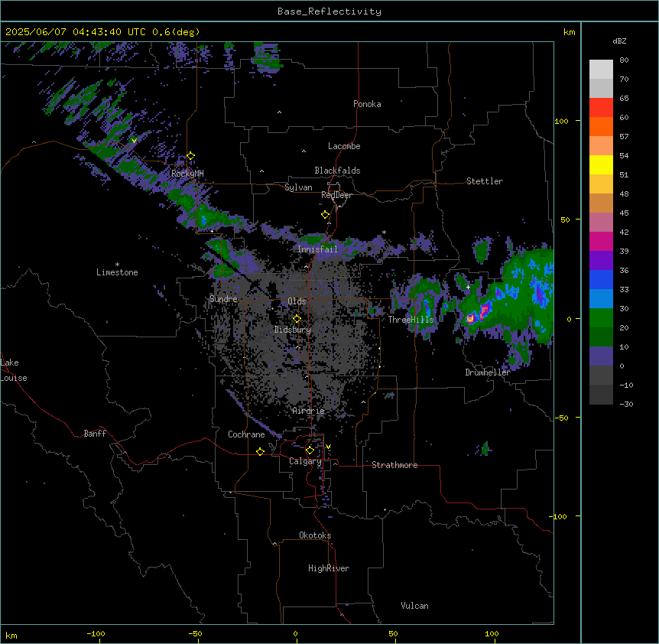
Task: Click the Base_Reflectivity title
Action: [x=329, y=11]
